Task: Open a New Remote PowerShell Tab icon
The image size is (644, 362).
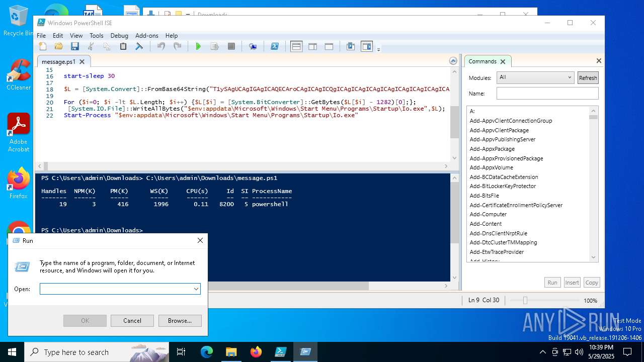Action: (x=253, y=46)
